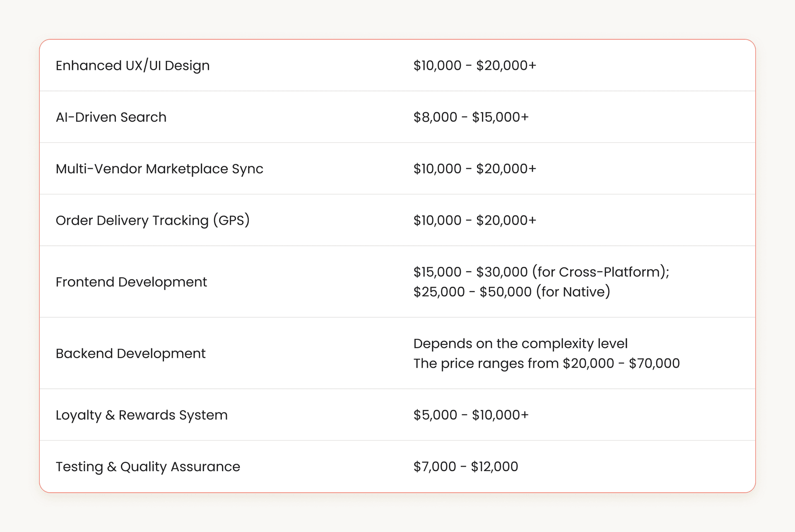
Task: Select Order Delivery Tracking (GPS) text
Action: (x=153, y=220)
